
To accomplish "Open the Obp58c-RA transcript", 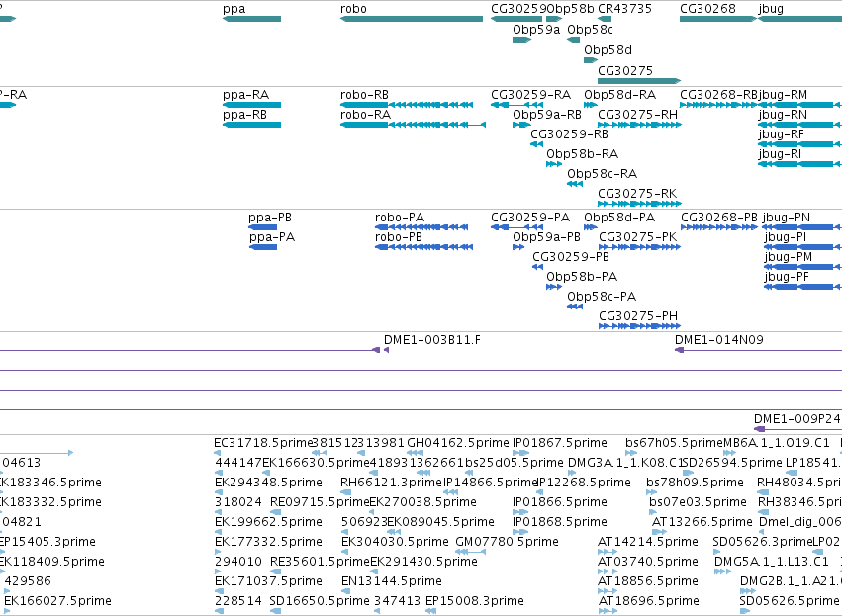I will coord(575,184).
